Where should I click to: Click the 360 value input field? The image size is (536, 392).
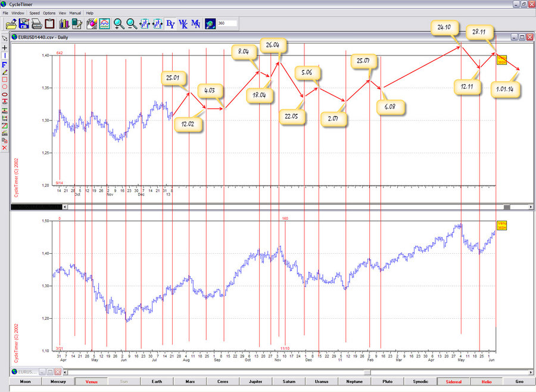click(228, 24)
